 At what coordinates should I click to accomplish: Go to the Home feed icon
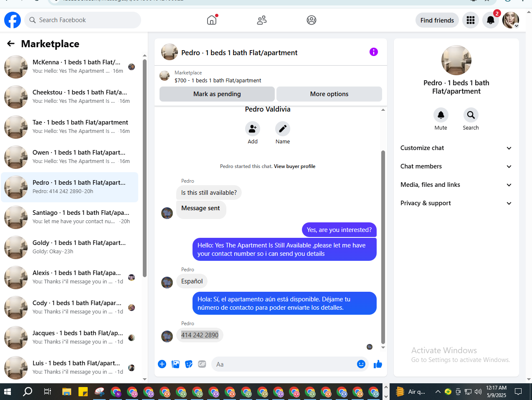click(212, 20)
